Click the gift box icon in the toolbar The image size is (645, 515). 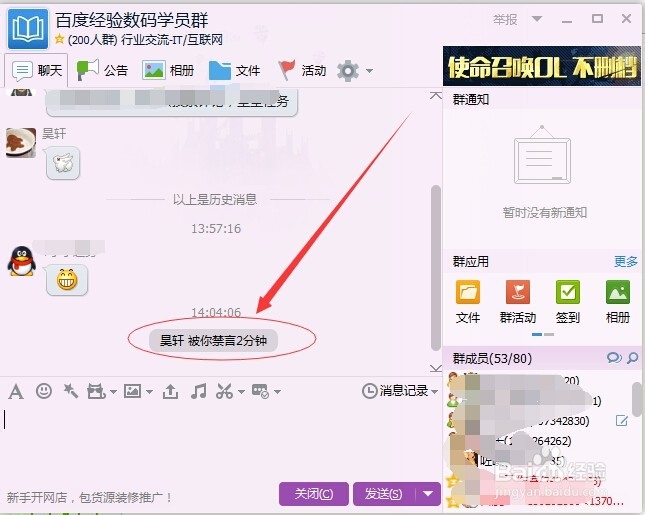[96, 392]
